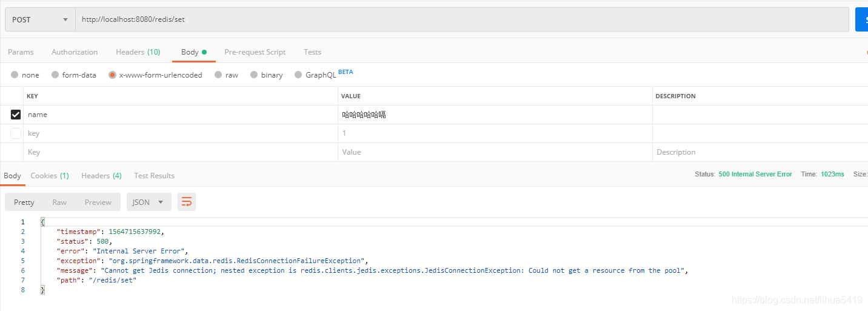Select the GraphQL body type

[x=315, y=75]
